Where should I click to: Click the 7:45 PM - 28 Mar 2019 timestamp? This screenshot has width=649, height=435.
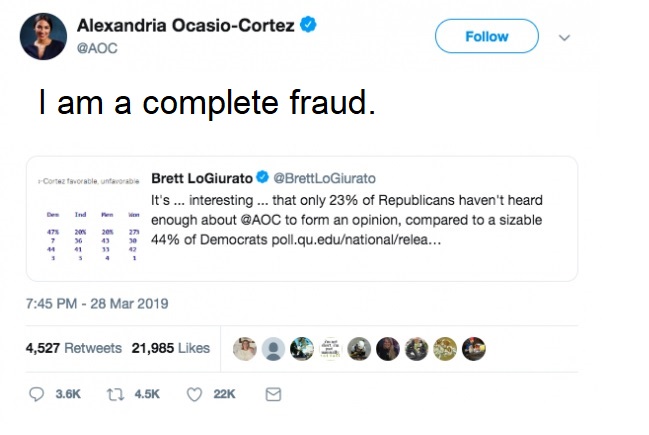click(x=96, y=303)
